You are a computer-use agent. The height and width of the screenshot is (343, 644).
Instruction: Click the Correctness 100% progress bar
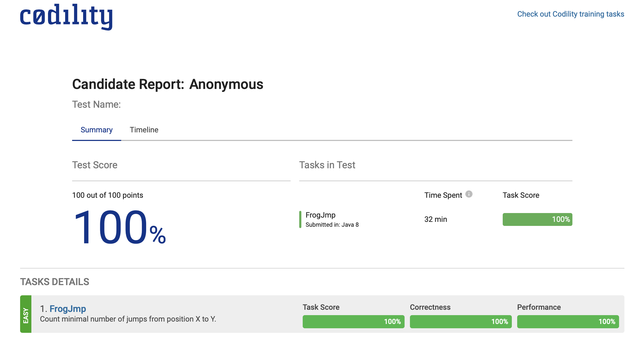pyautogui.click(x=461, y=322)
